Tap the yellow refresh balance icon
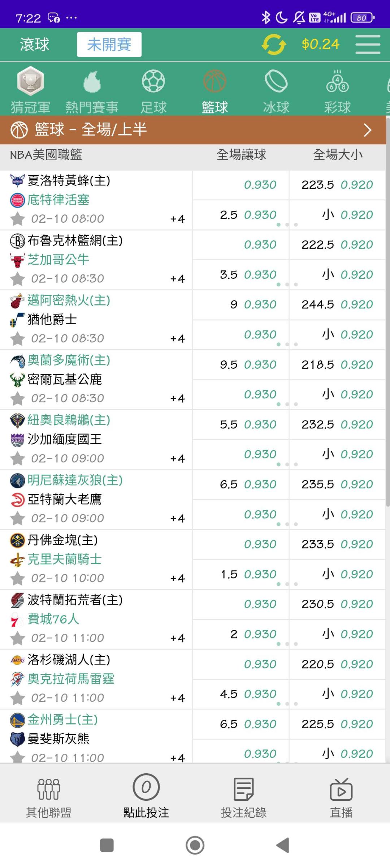 pos(274,44)
